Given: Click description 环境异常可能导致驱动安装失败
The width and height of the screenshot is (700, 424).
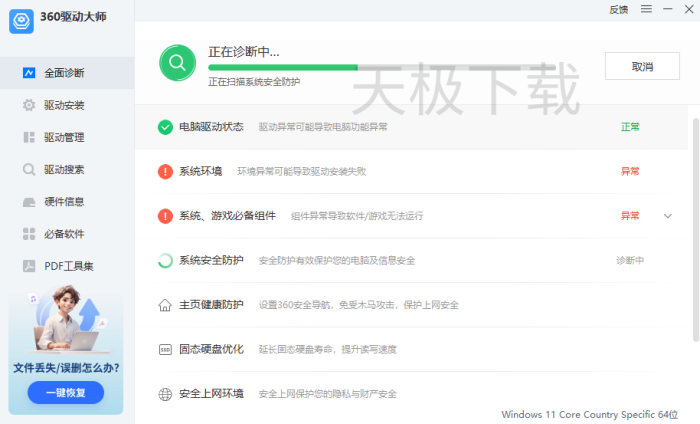Looking at the screenshot, I should [x=302, y=172].
